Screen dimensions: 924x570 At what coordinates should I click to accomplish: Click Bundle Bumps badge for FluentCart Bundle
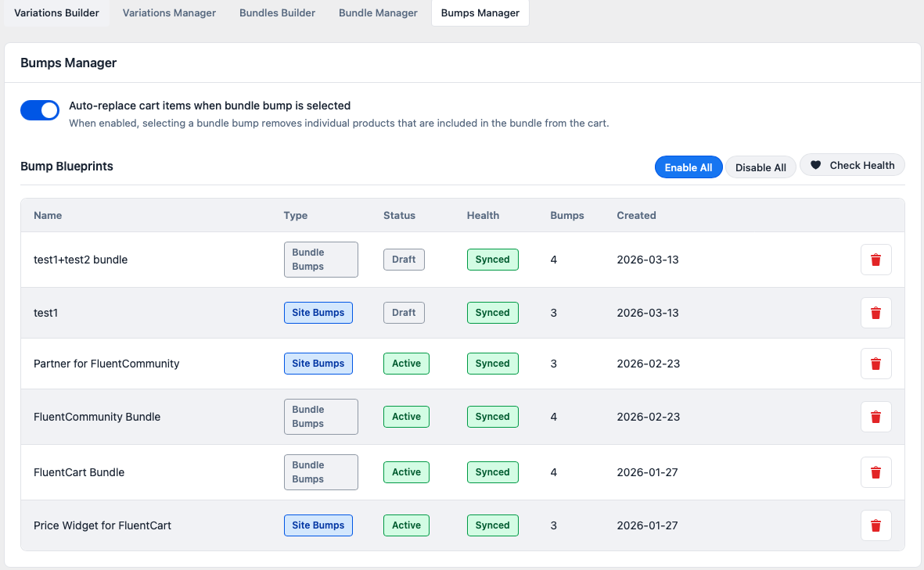click(321, 472)
